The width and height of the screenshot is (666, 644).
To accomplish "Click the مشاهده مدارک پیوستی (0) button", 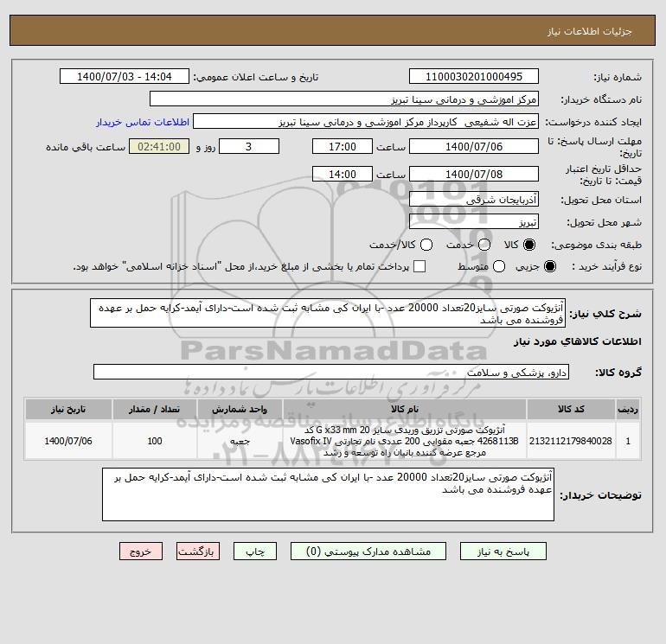I will click(x=368, y=552).
